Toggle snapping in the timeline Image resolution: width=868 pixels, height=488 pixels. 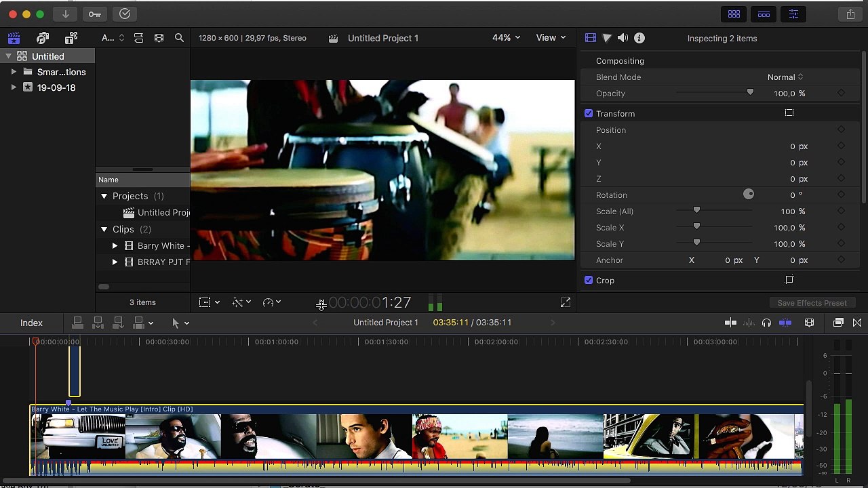pos(785,323)
